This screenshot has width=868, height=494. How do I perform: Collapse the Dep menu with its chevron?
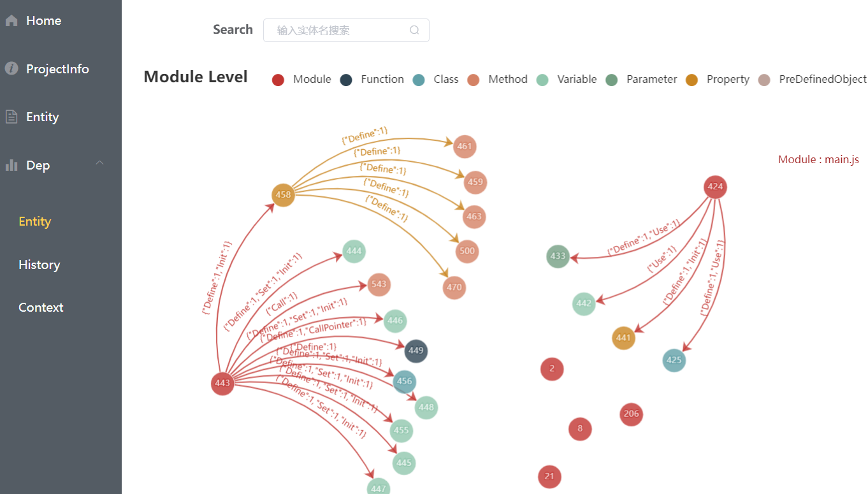(x=99, y=163)
